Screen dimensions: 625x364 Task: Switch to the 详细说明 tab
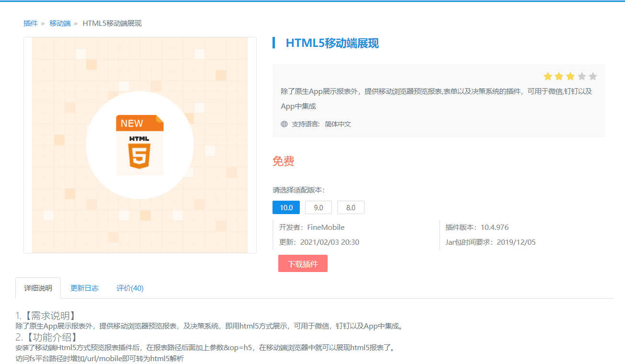point(38,288)
